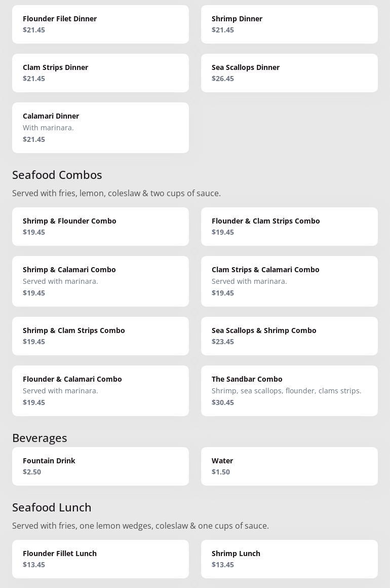Choose the Water beverage item

289,466
